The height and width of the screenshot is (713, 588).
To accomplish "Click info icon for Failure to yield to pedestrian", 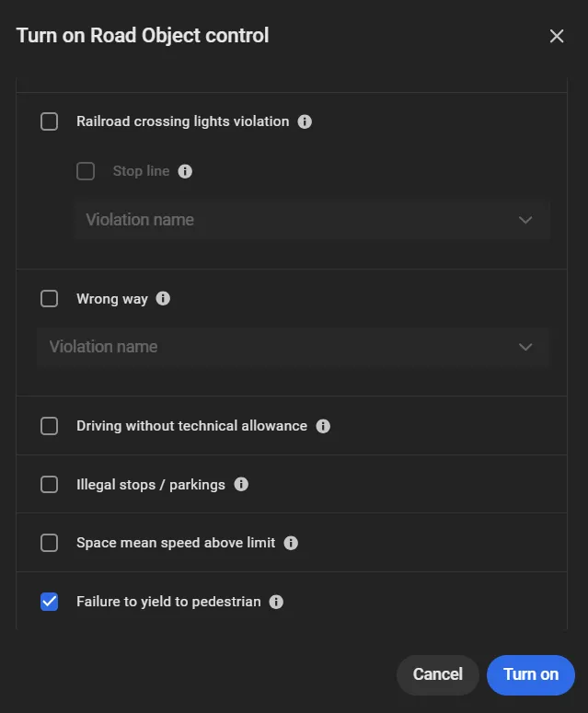I will tap(276, 602).
